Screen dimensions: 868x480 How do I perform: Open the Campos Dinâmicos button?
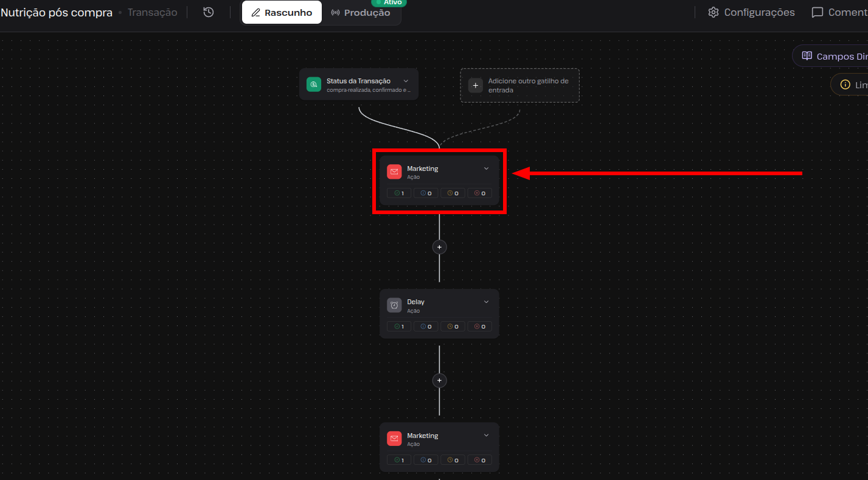[831, 56]
